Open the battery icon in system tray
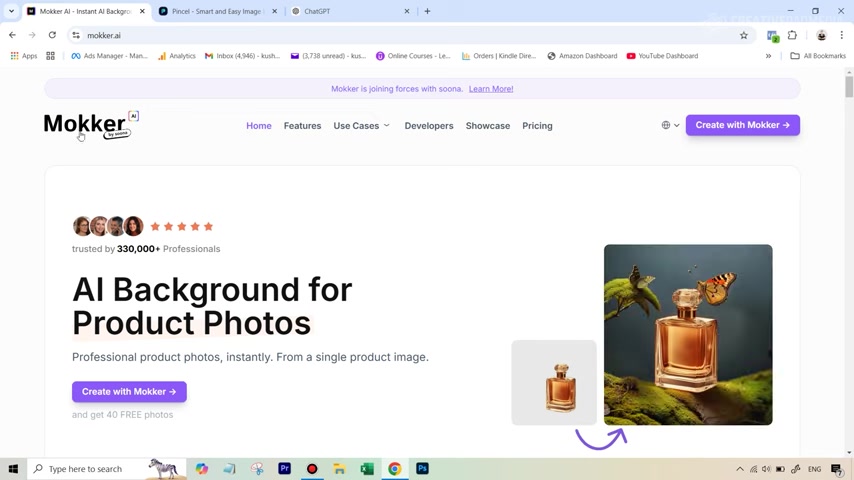Viewport: 854px width, 480px height. click(x=780, y=469)
